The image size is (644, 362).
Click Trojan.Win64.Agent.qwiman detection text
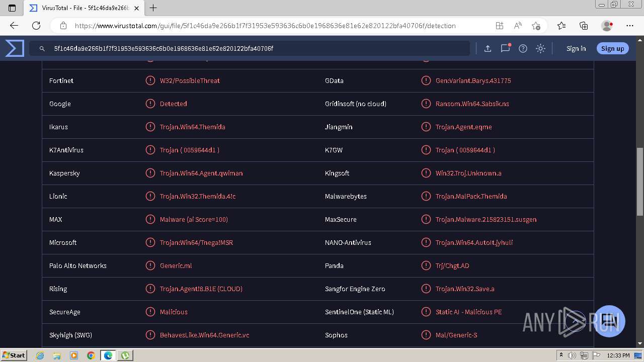click(201, 173)
